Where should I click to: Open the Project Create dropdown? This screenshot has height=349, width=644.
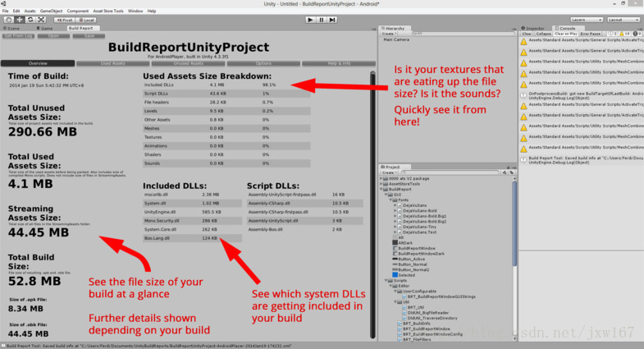coord(389,172)
